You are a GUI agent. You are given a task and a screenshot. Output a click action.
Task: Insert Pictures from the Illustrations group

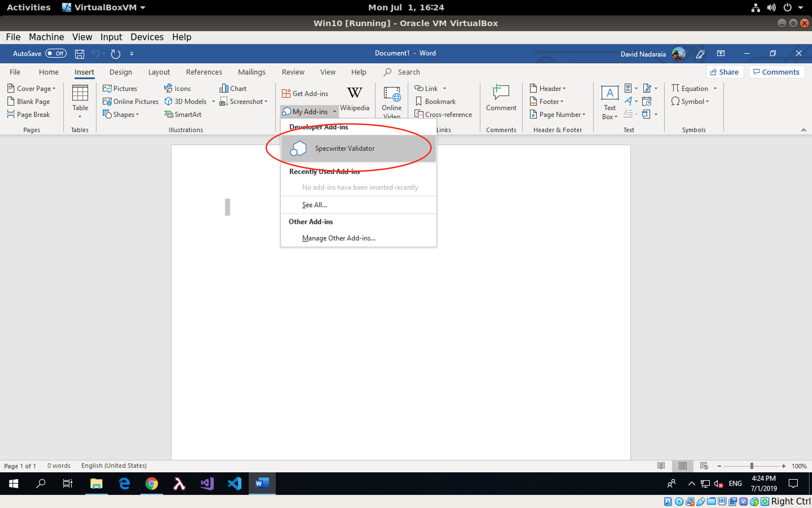click(x=120, y=88)
